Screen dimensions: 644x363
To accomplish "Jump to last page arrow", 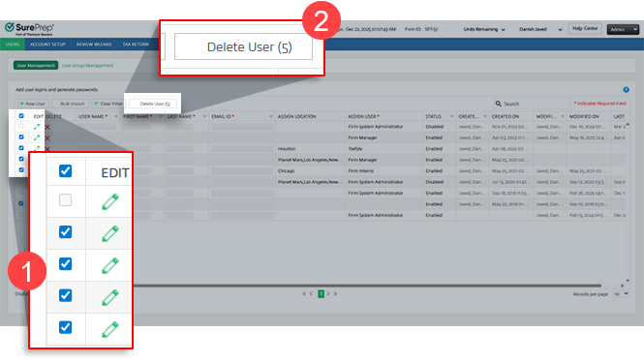I will (x=335, y=293).
